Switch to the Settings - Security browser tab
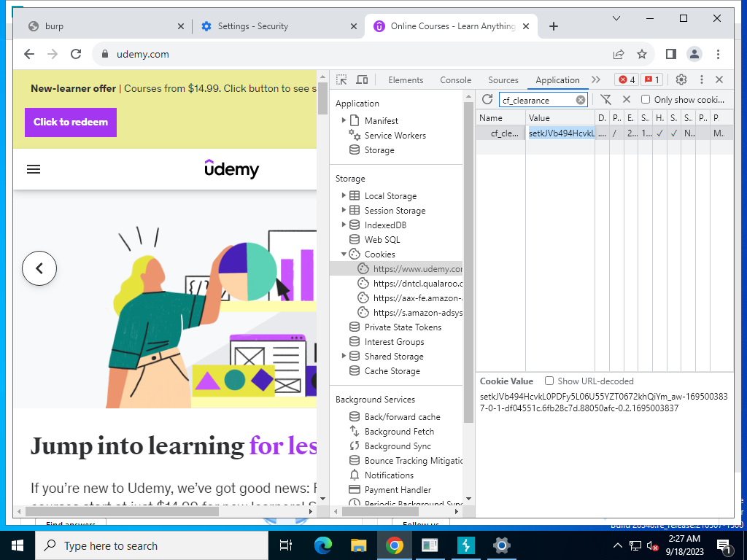This screenshot has width=747, height=560. (x=279, y=26)
